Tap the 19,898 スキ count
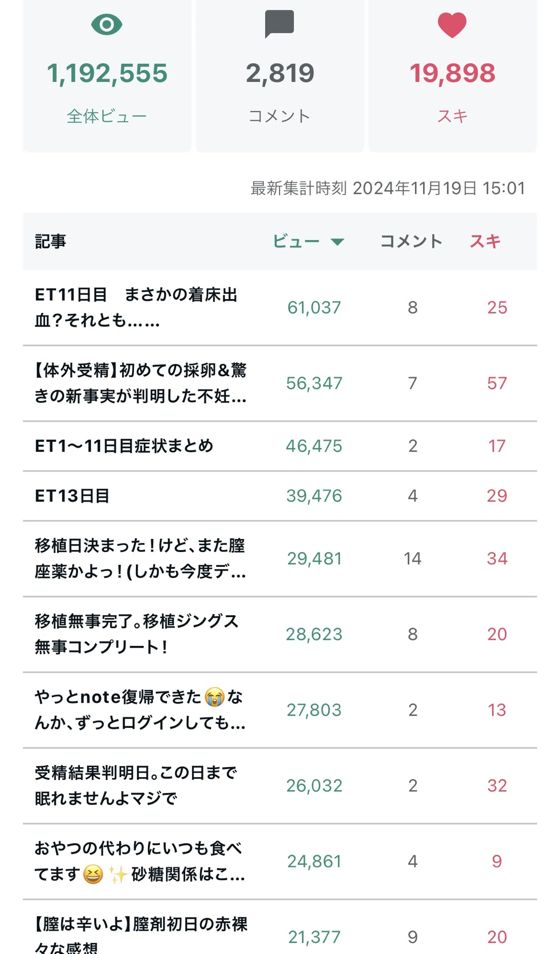The width and height of the screenshot is (560, 954). (452, 74)
